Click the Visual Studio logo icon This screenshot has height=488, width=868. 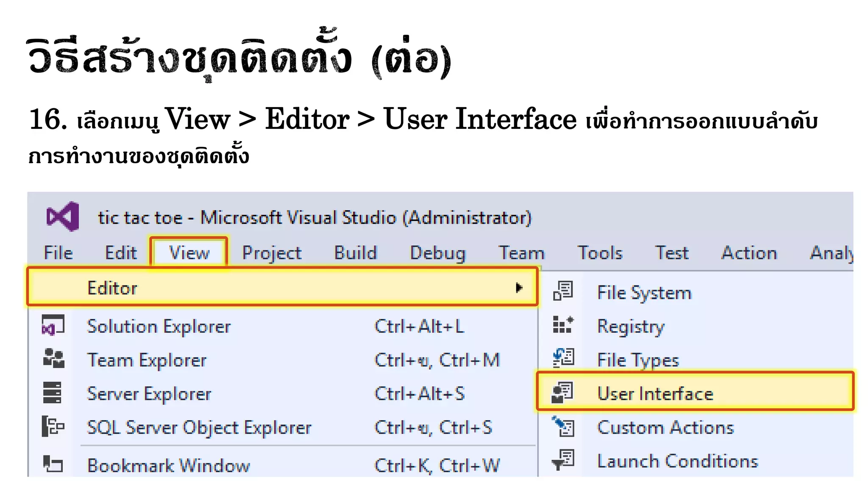coord(63,216)
